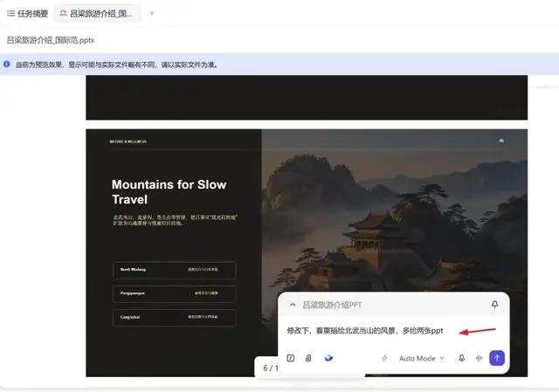This screenshot has width=559, height=392.
Task: Click the slash command icon in chat toolbar
Action: [x=291, y=358]
